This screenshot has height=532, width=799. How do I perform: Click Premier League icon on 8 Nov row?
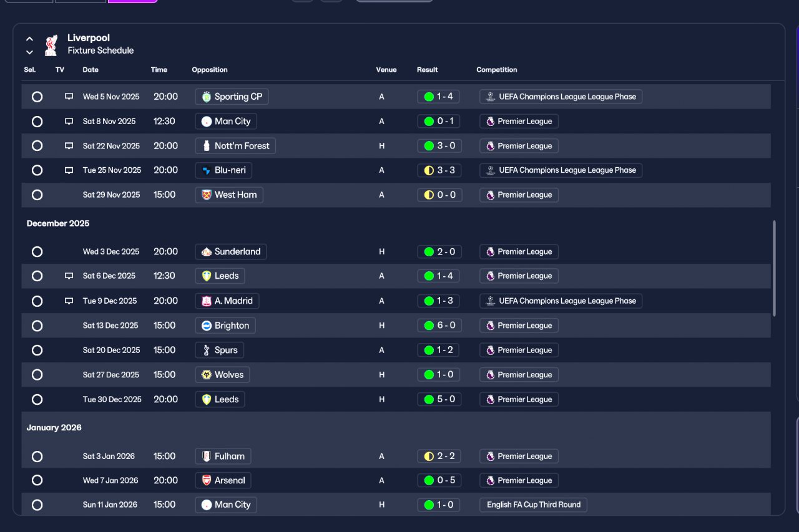491,121
